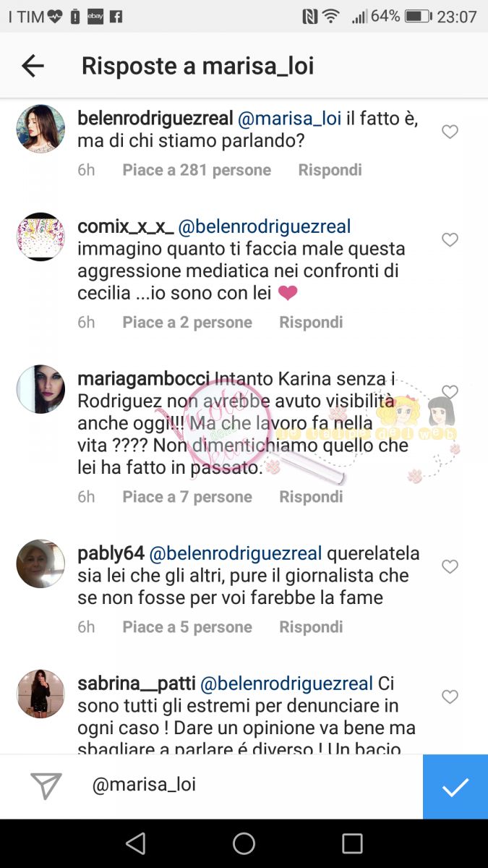Like belenrodriguezreal's comment with the heart
The width and height of the screenshot is (488, 868).
coord(450,132)
